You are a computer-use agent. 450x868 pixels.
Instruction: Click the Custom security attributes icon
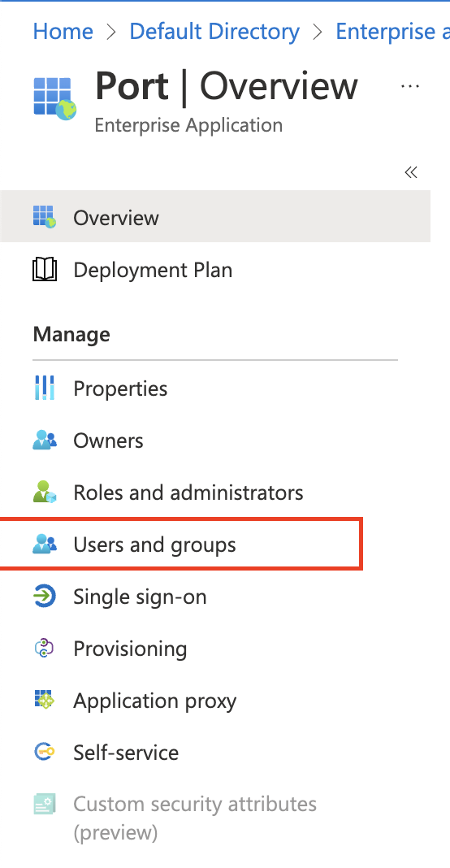point(45,804)
